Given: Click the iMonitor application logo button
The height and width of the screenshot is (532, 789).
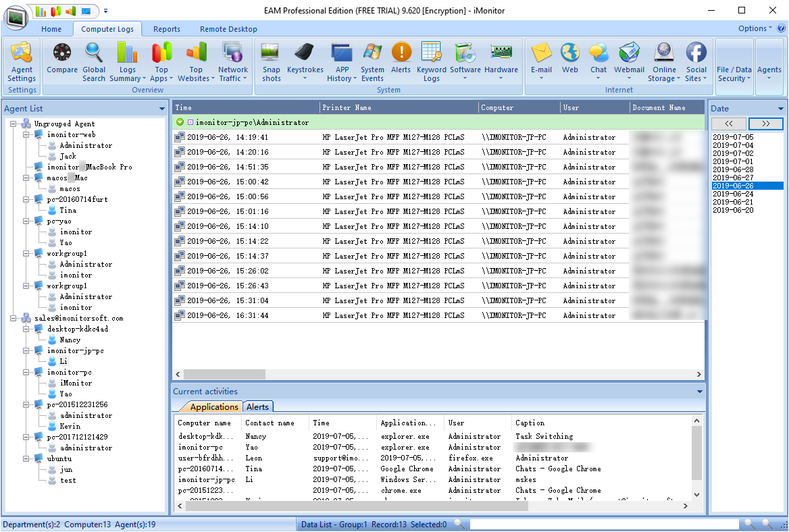Looking at the screenshot, I should point(17,18).
